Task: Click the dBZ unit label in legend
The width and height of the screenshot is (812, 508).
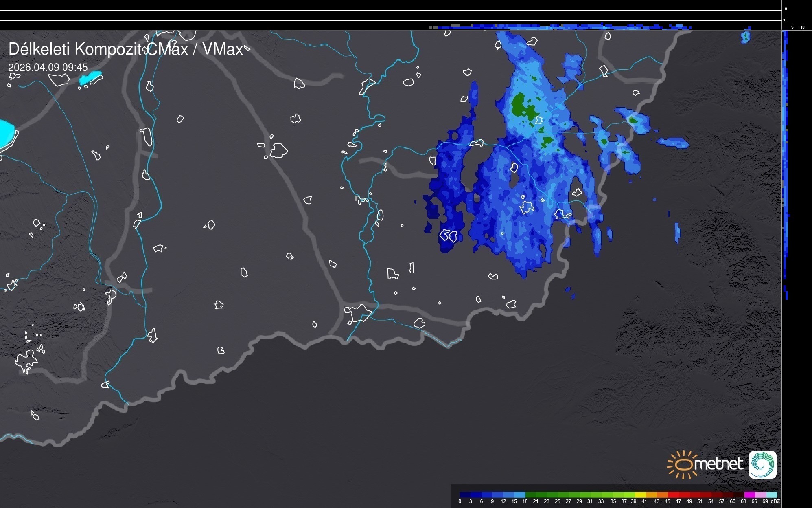Action: pos(775,501)
